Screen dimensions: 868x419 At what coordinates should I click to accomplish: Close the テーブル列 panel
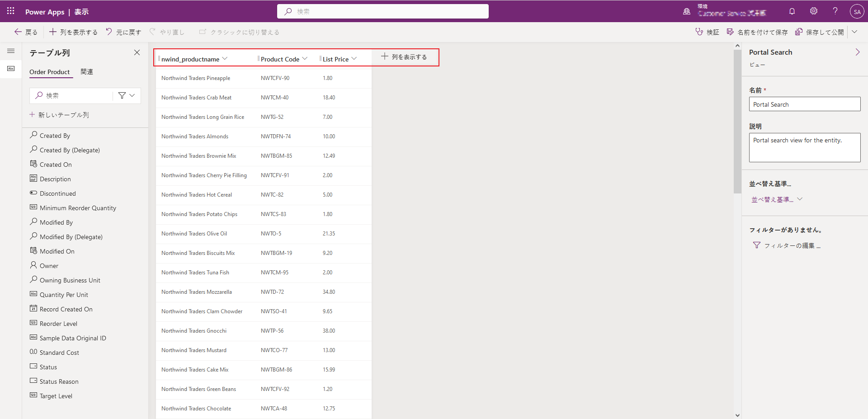(x=137, y=52)
